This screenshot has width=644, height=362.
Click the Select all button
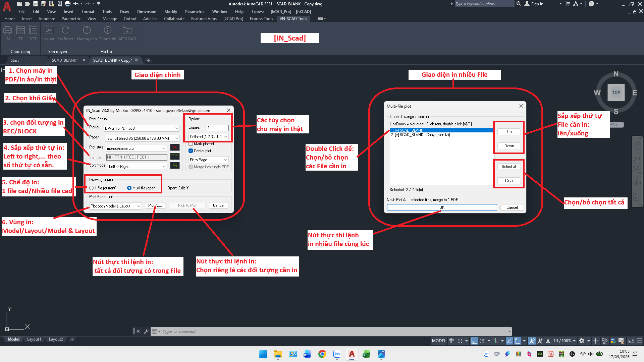(x=509, y=167)
